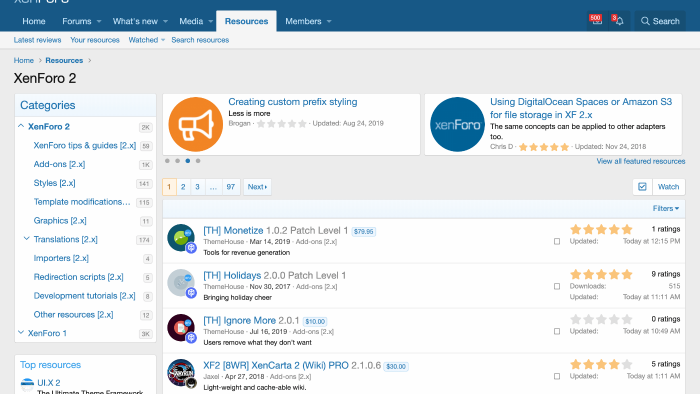Go to the Home nav tab
Screen dimensions: 700x394
(x=34, y=21)
